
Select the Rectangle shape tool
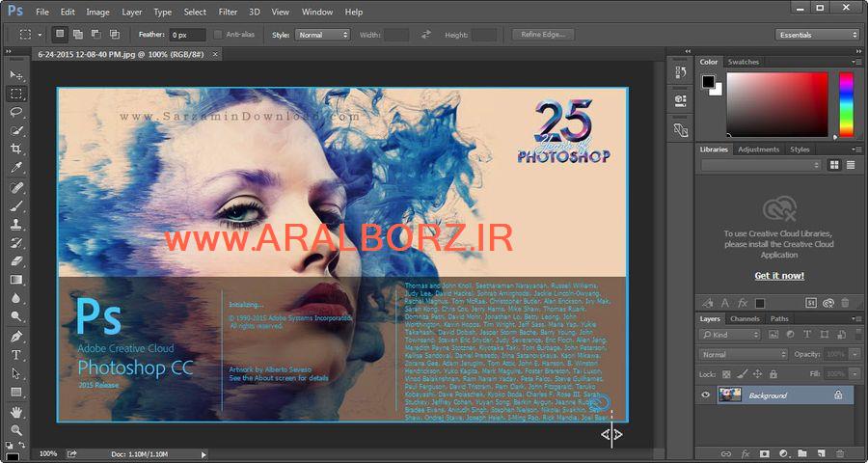coord(16,393)
